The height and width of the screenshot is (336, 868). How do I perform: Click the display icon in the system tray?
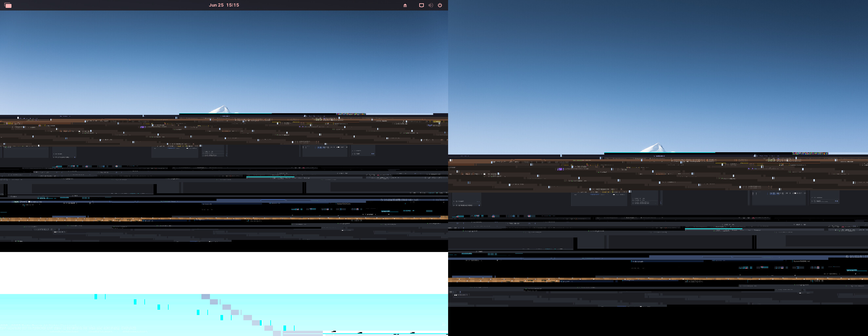coord(421,5)
